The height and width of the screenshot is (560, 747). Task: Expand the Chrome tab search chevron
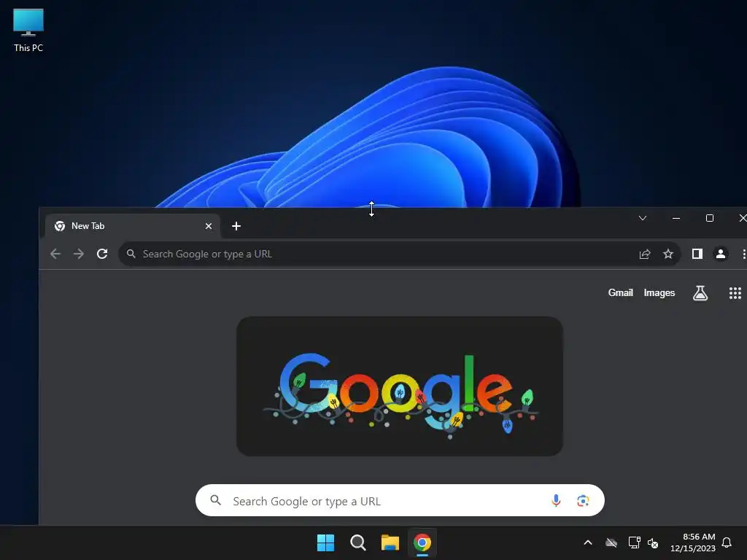tap(643, 218)
